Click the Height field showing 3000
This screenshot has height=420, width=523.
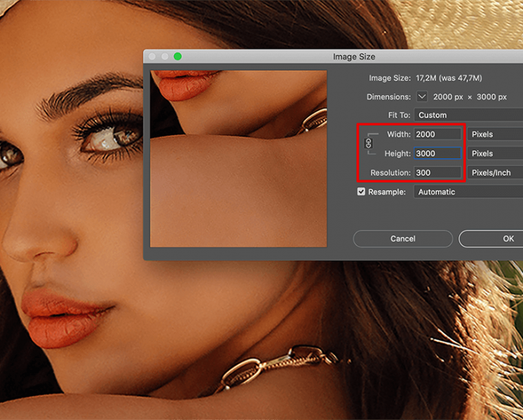[x=438, y=154]
